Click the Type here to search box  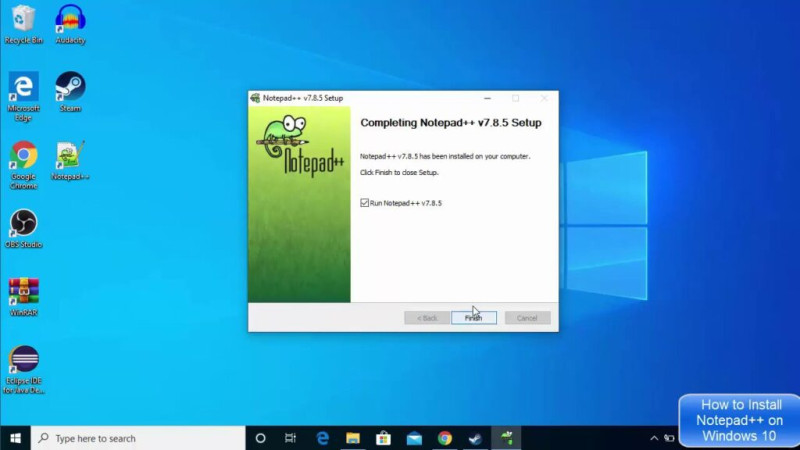tap(138, 438)
